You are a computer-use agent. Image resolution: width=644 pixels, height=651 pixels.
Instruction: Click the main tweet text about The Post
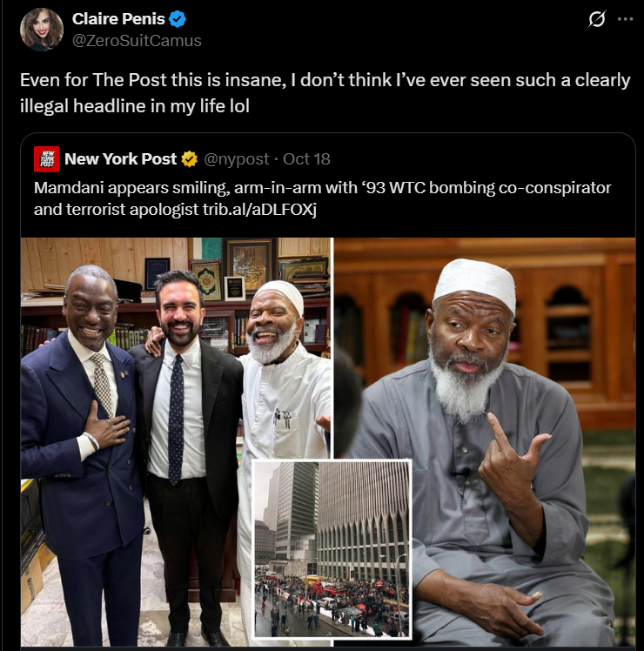tap(325, 93)
